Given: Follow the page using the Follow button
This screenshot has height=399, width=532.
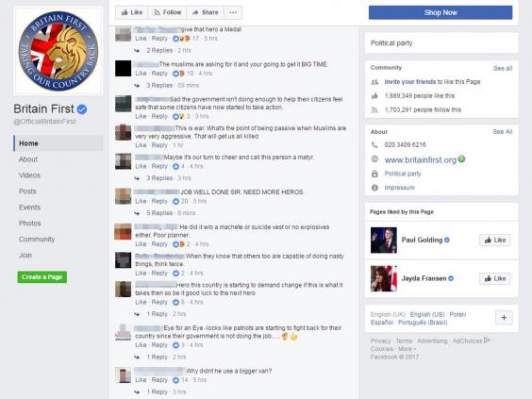Looking at the screenshot, I should click(x=167, y=12).
